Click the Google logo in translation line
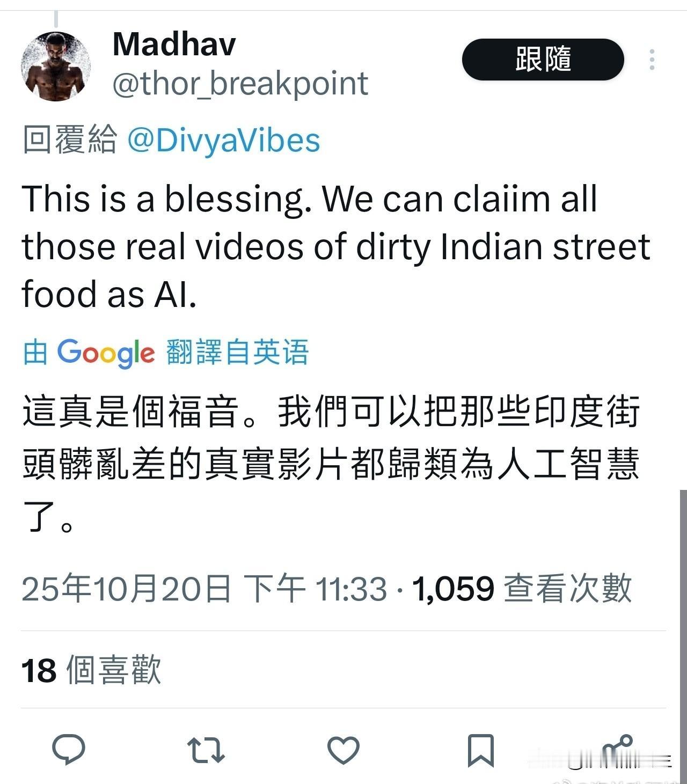 [106, 353]
